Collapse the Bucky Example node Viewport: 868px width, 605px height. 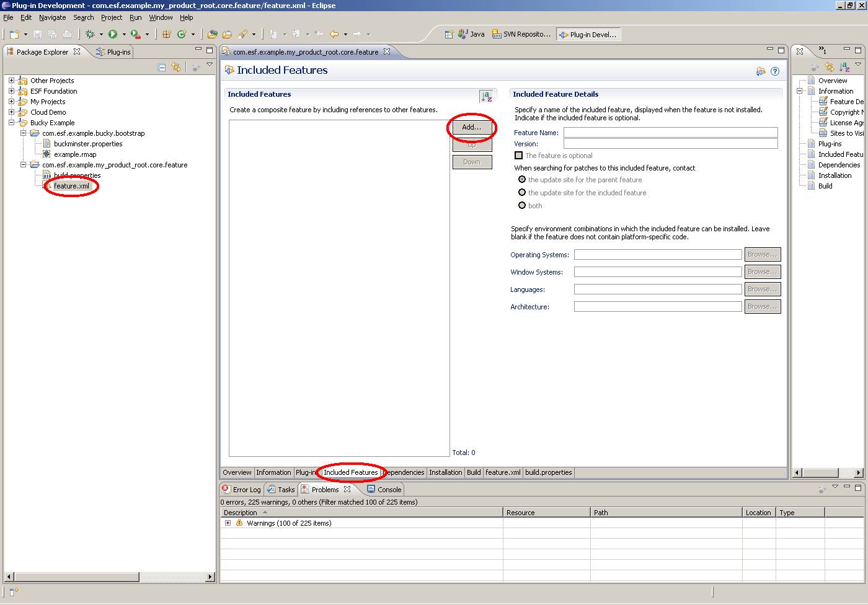(x=11, y=123)
